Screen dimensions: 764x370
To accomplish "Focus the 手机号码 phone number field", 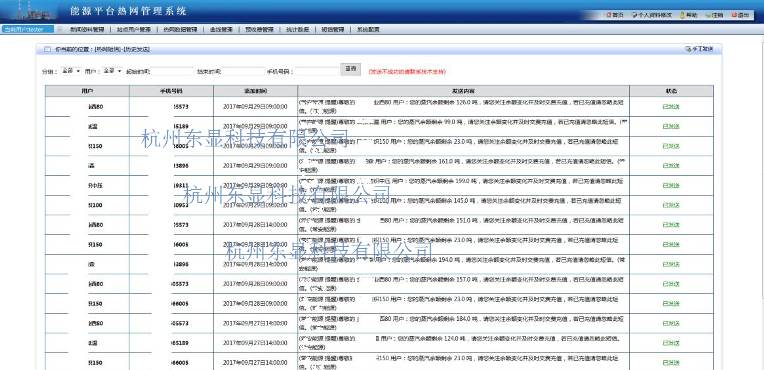I will (x=317, y=72).
